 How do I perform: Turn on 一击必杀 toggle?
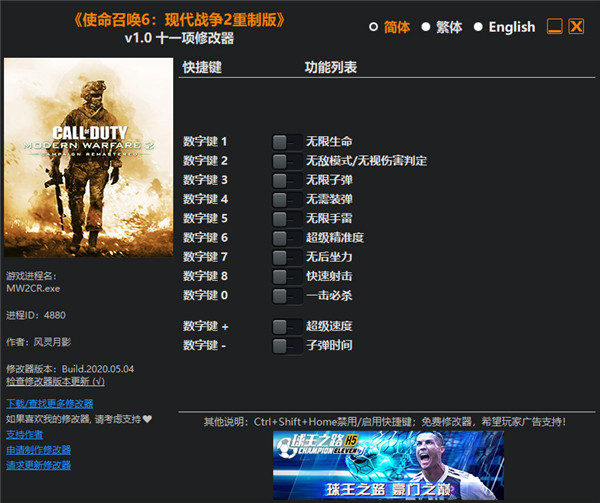tap(286, 295)
